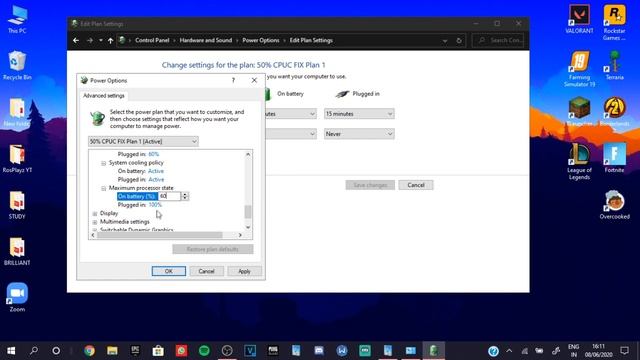Open the Rockstar Games Launcher shortcut
The height and width of the screenshot is (360, 640).
coord(614,22)
